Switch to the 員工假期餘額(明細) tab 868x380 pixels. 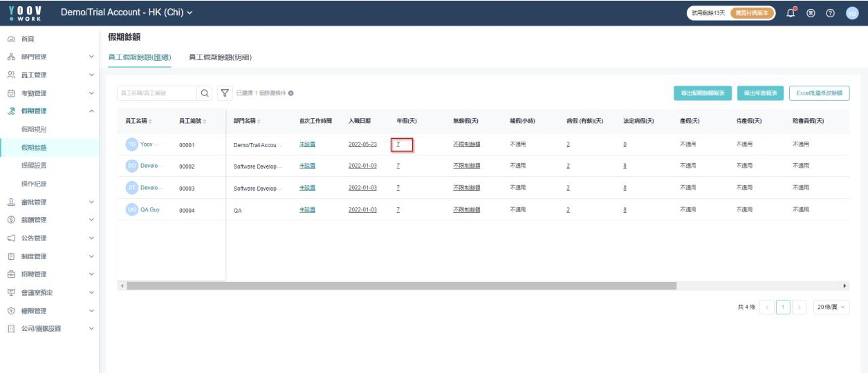pos(220,57)
